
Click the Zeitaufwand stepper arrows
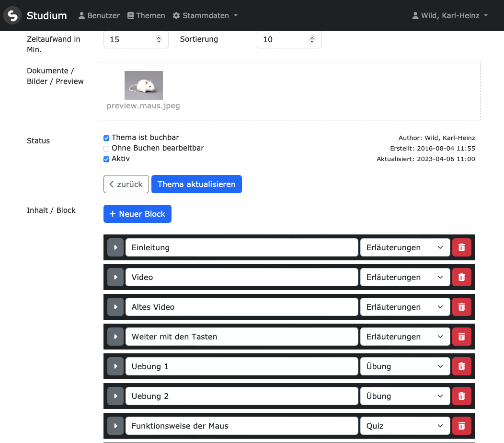(x=159, y=40)
